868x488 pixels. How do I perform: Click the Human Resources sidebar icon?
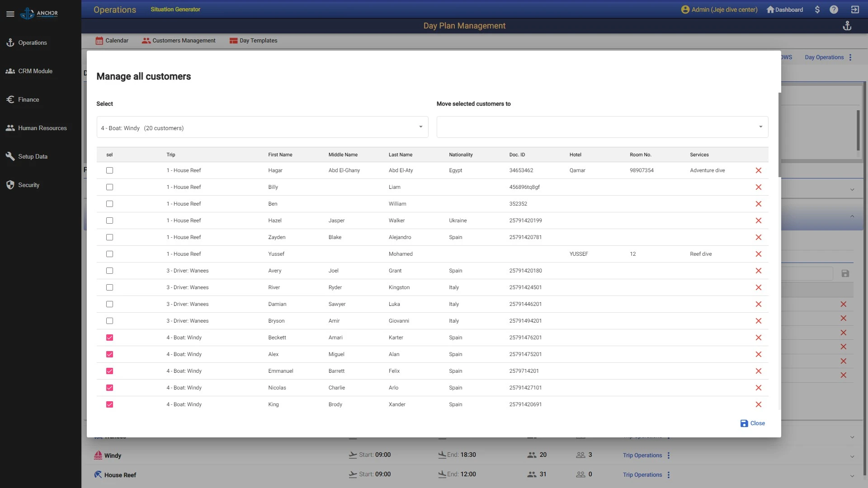[x=11, y=127]
